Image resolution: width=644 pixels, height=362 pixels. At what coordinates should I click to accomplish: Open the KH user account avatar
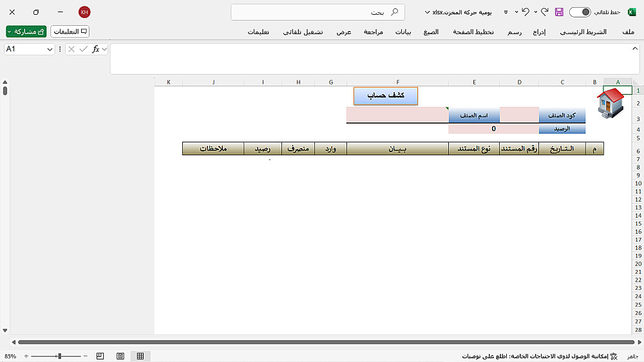tap(84, 12)
